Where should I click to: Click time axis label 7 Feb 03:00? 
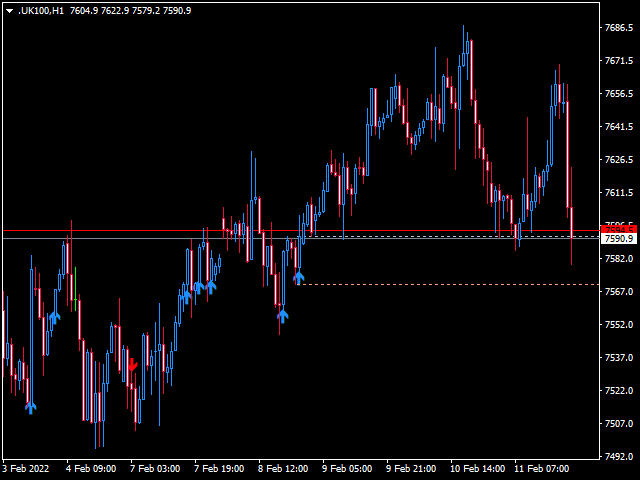click(x=155, y=469)
